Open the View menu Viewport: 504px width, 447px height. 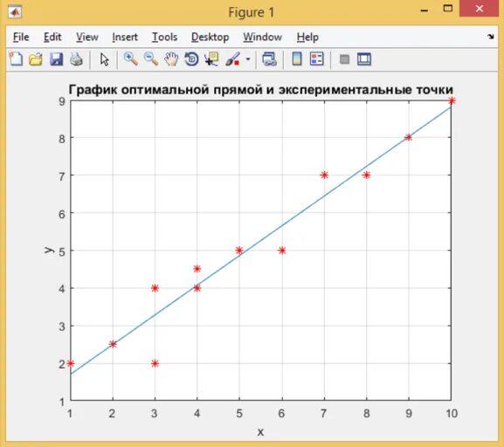click(87, 37)
